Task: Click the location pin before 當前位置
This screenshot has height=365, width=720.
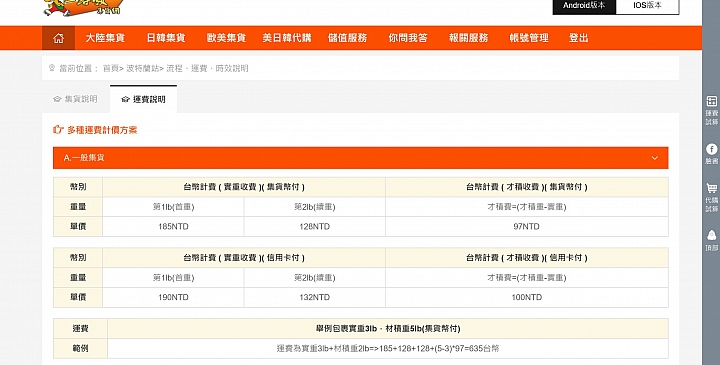Action: pos(52,68)
